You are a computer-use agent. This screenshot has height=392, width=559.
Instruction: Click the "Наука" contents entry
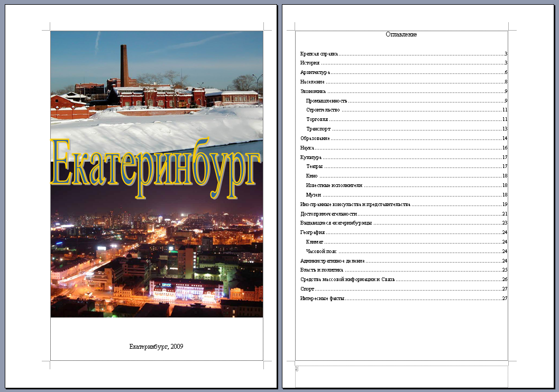pos(404,148)
